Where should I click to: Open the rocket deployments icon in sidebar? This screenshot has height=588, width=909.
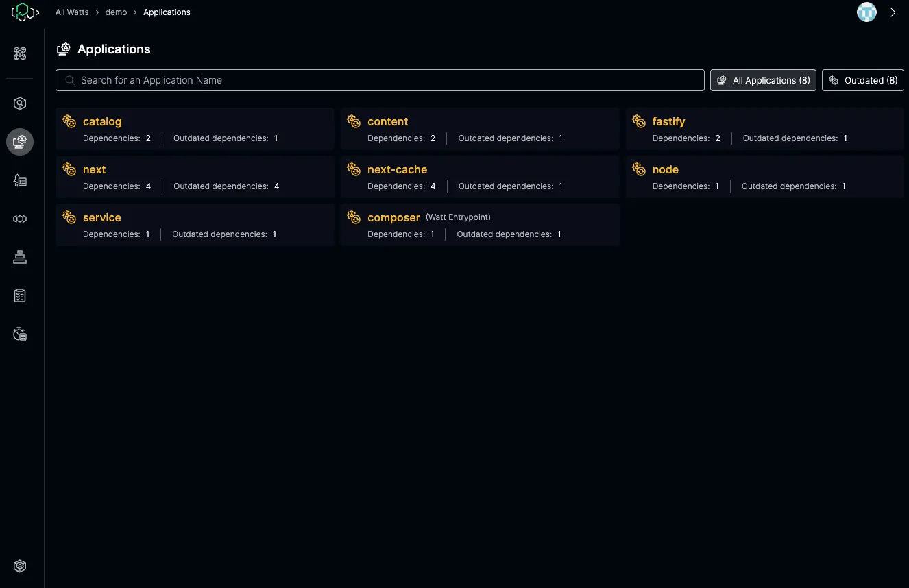coord(20,180)
